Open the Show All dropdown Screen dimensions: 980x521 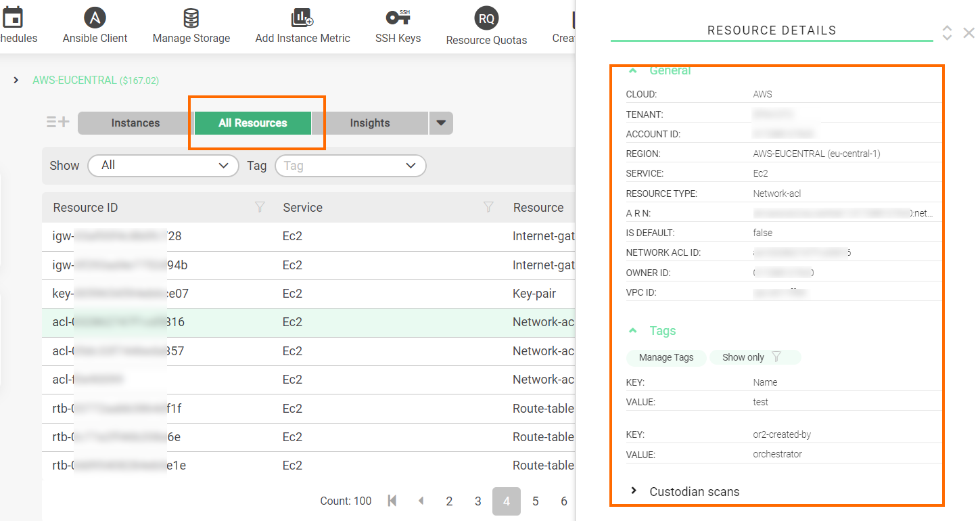pos(163,166)
